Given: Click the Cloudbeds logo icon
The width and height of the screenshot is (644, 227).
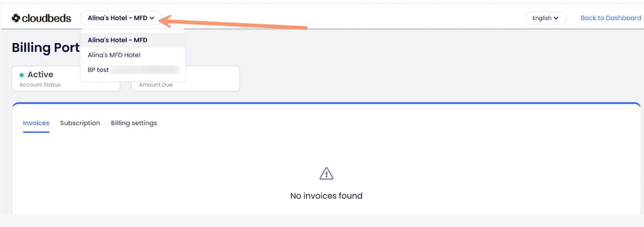Looking at the screenshot, I should point(16,18).
